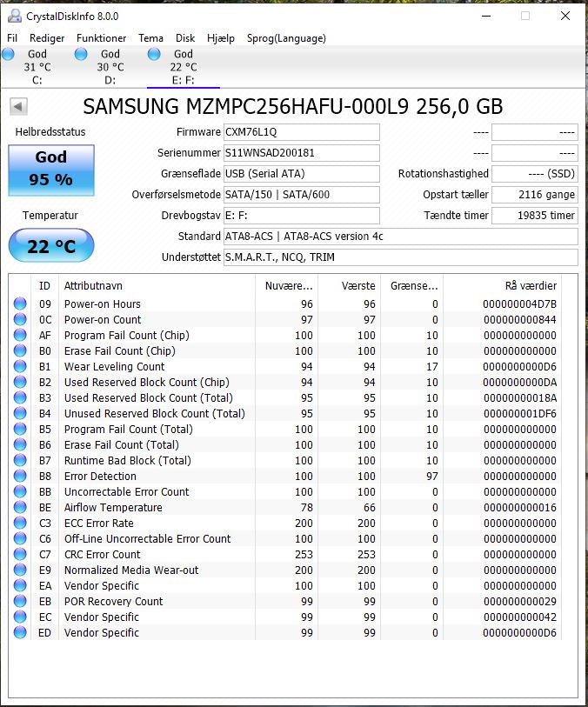
Task: Click status orb of Uncorrectable Error Count row
Action: tap(20, 491)
